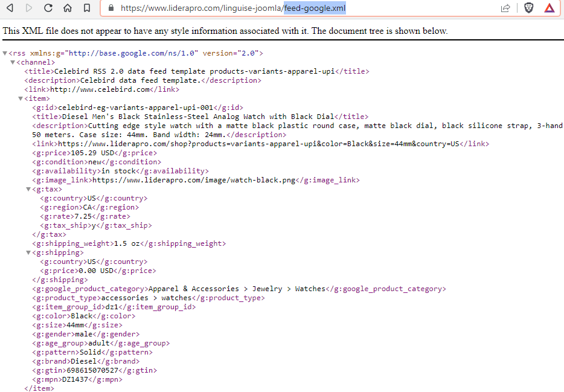This screenshot has width=564, height=392.
Task: Click the http://www.celebird.com link text
Action: pyautogui.click(x=100, y=89)
